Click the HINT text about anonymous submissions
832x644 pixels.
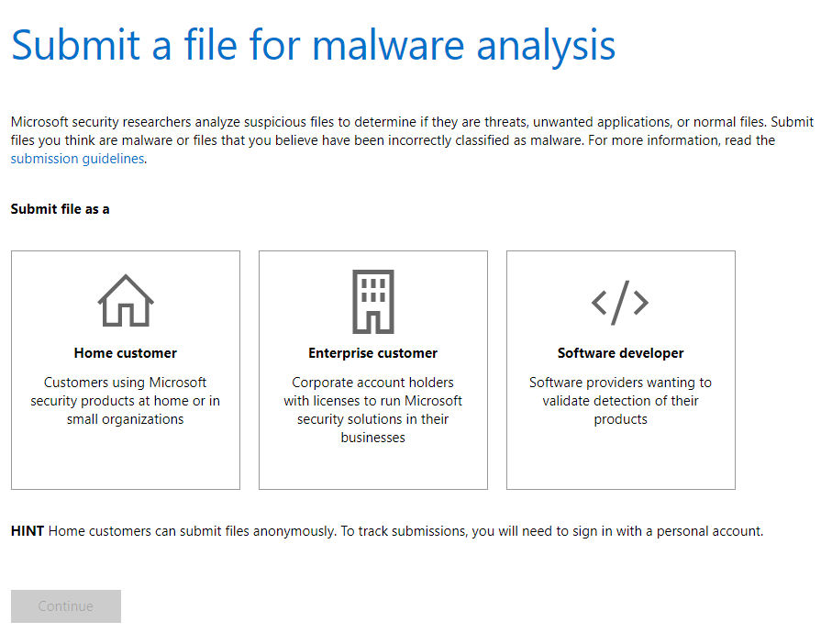pos(386,531)
